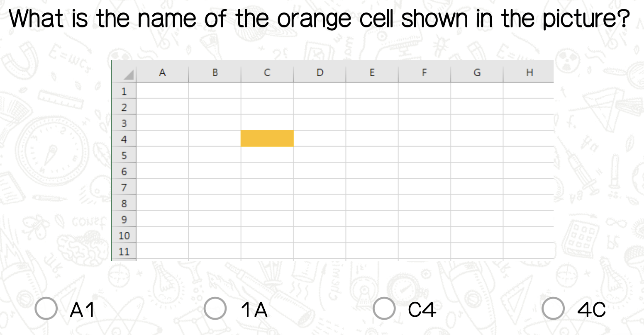
Task: Click row header 4
Action: 124,139
